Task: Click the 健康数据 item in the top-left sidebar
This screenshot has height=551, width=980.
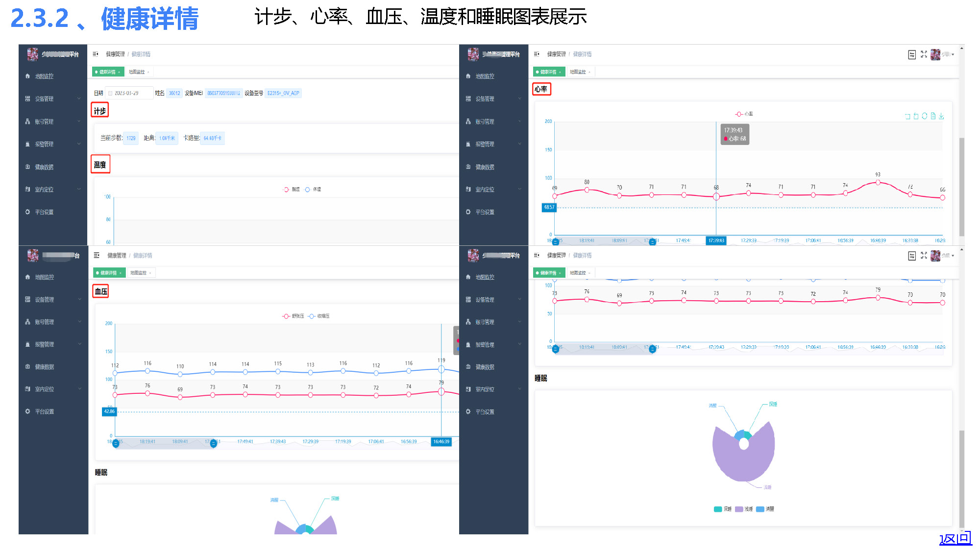Action: coord(44,167)
